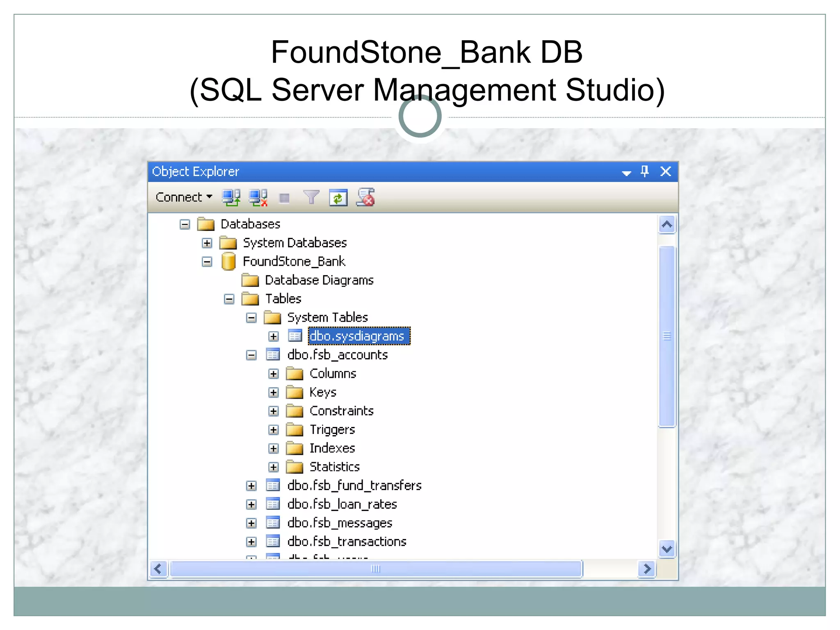Expand the Statistics folder

pyautogui.click(x=274, y=467)
